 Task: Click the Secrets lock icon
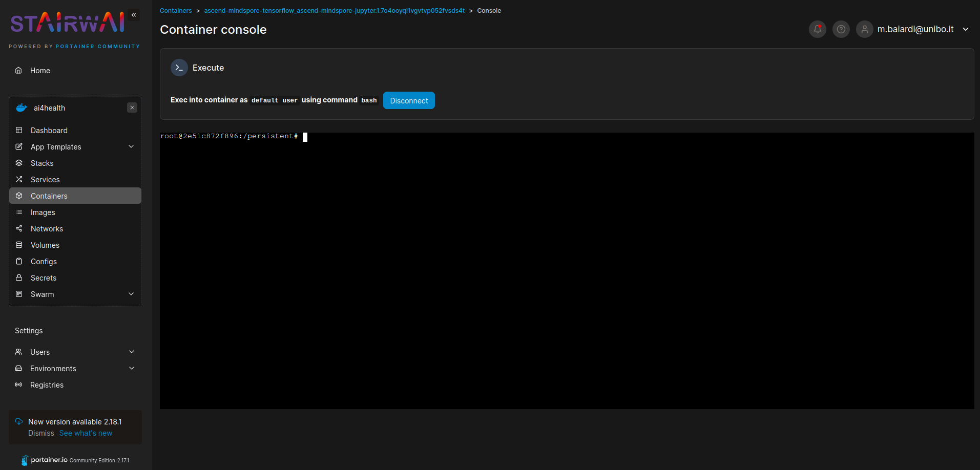(19, 278)
